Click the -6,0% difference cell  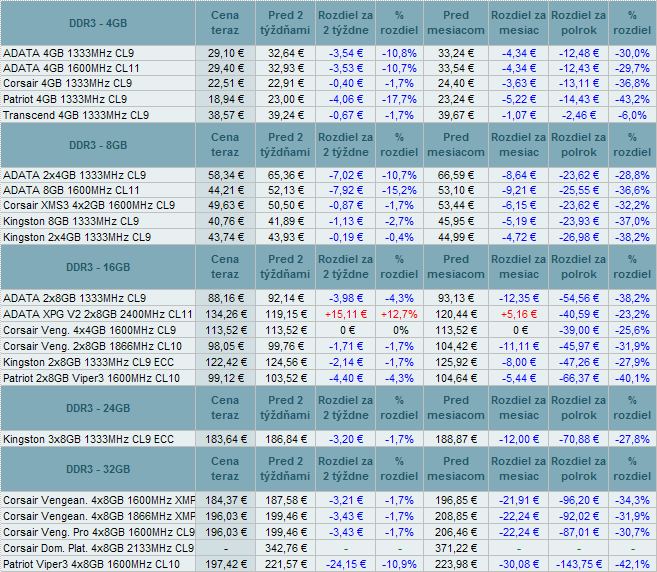(632, 115)
